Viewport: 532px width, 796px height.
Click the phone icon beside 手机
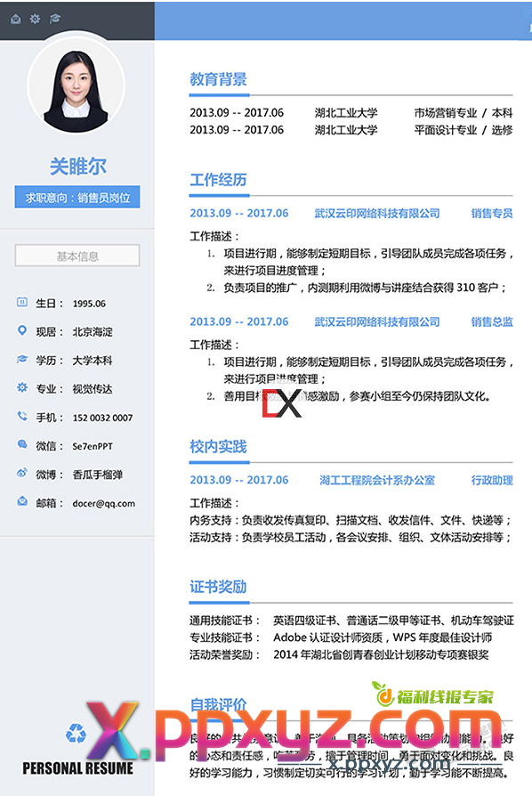coord(22,417)
